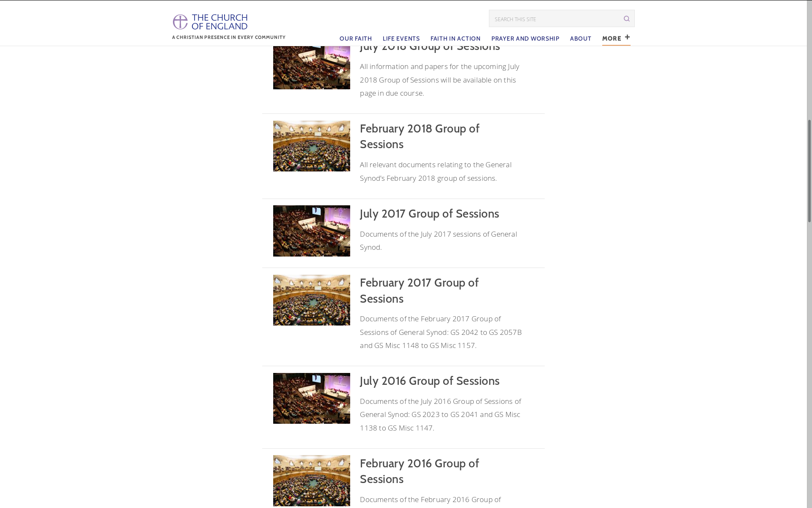Viewport: 812px width, 508px height.
Task: Click the February 2018 Group of Sessions link
Action: coord(419,135)
